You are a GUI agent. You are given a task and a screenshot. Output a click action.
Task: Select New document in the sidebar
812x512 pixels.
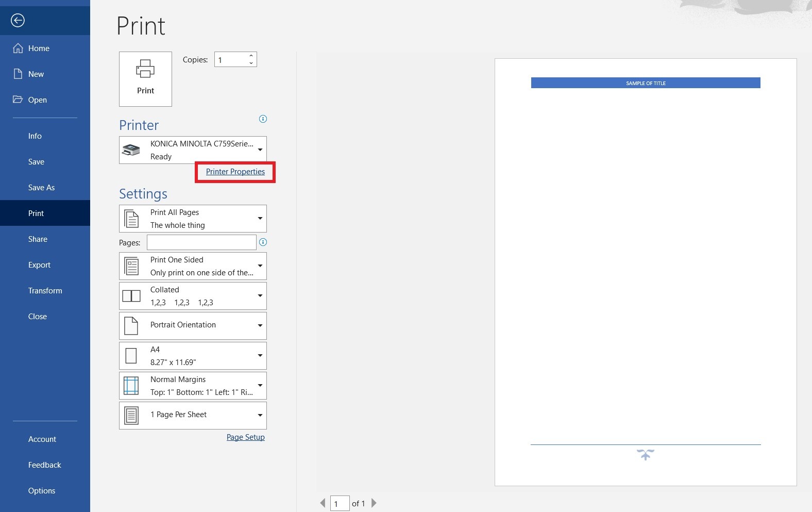(36, 74)
